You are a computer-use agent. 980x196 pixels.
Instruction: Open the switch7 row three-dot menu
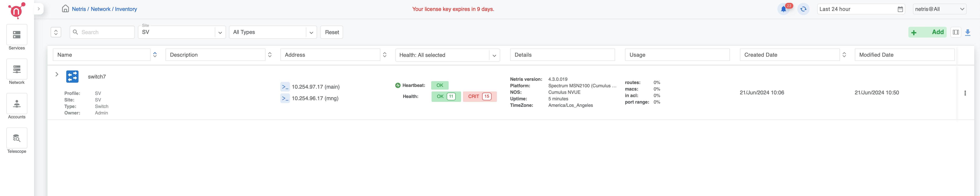point(965,93)
